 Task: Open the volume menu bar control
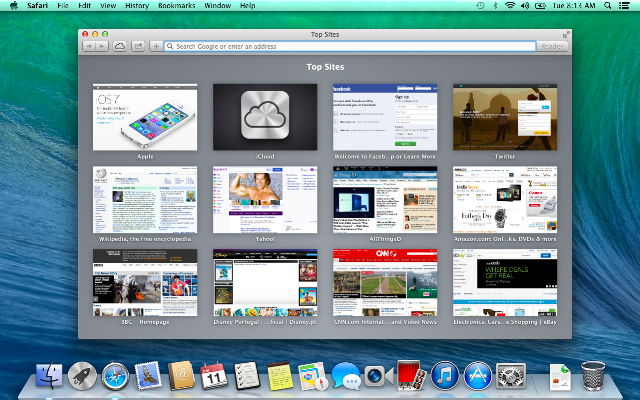pos(525,6)
